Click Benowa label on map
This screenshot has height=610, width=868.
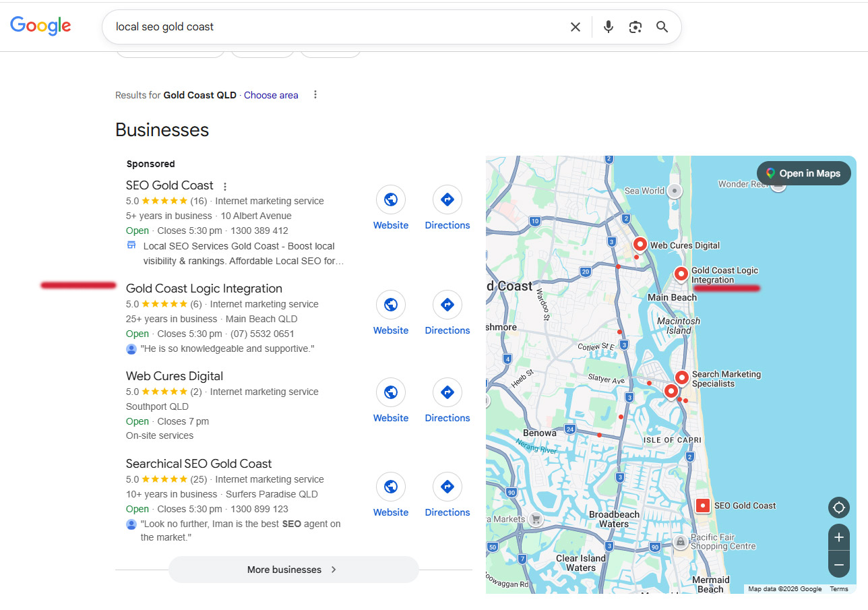tap(540, 433)
